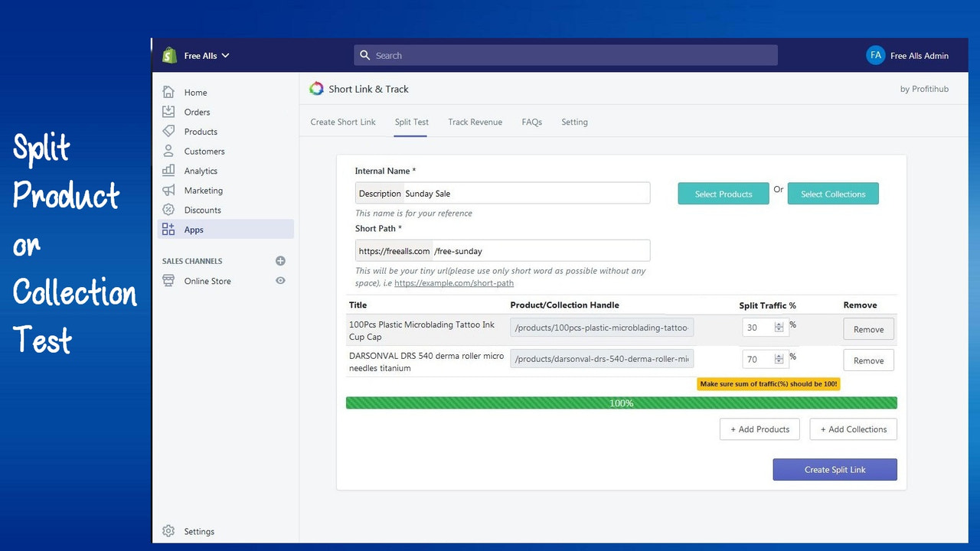Click the Short Link & Track app logo
The image size is (980, 551).
[316, 89]
